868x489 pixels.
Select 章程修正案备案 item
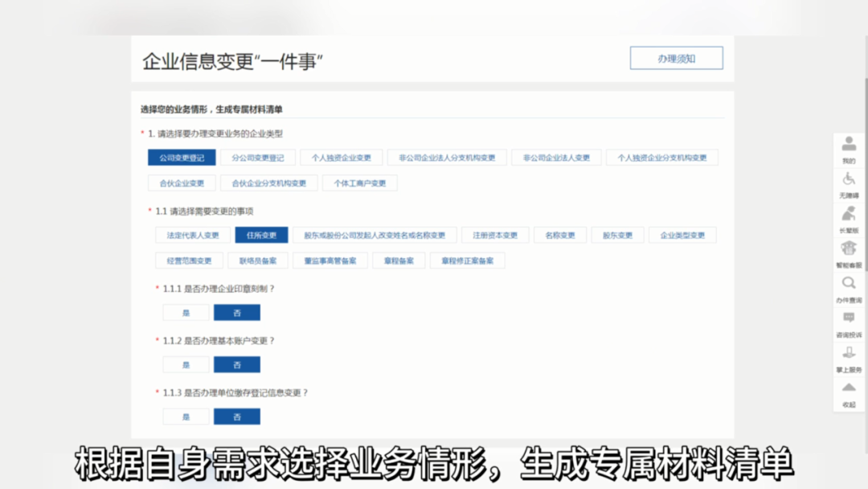click(x=467, y=261)
